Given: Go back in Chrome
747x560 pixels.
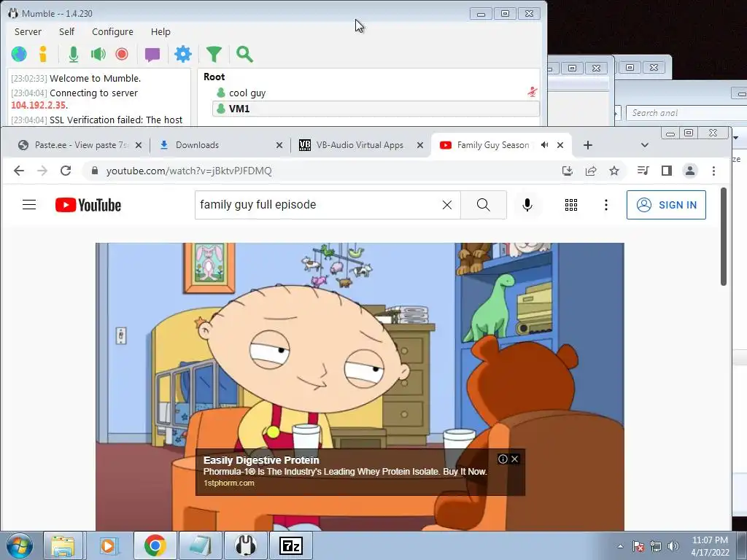Looking at the screenshot, I should 18,171.
